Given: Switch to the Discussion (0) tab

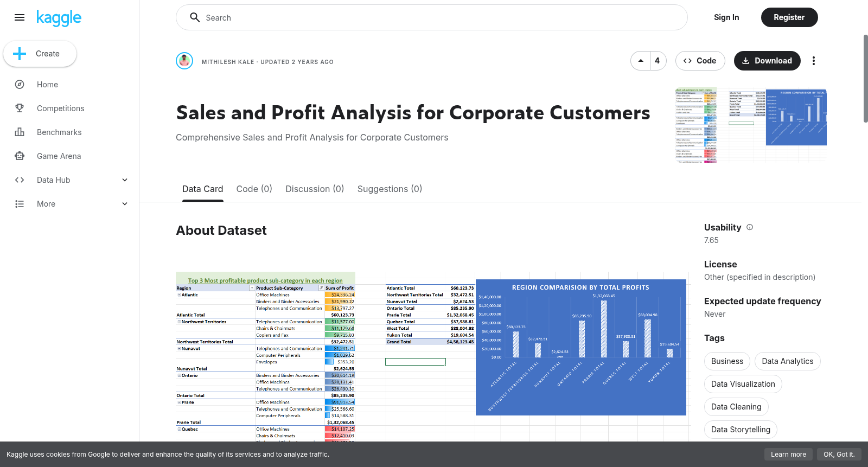Looking at the screenshot, I should [315, 189].
